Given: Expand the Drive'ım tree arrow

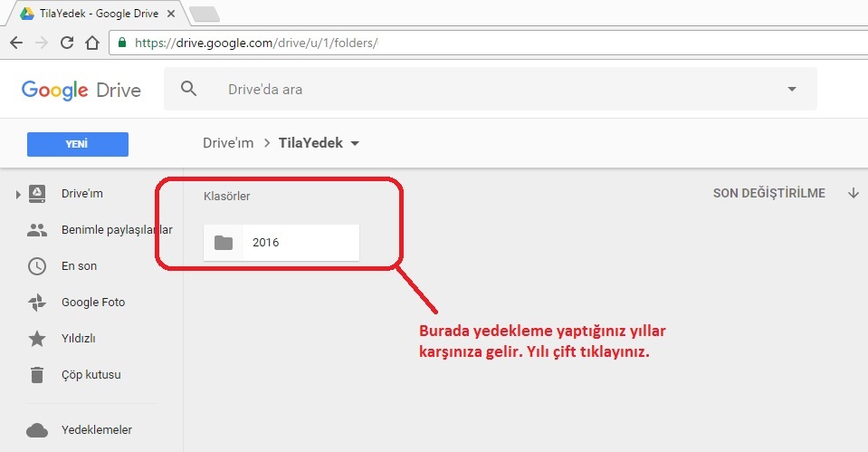Looking at the screenshot, I should tap(18, 195).
